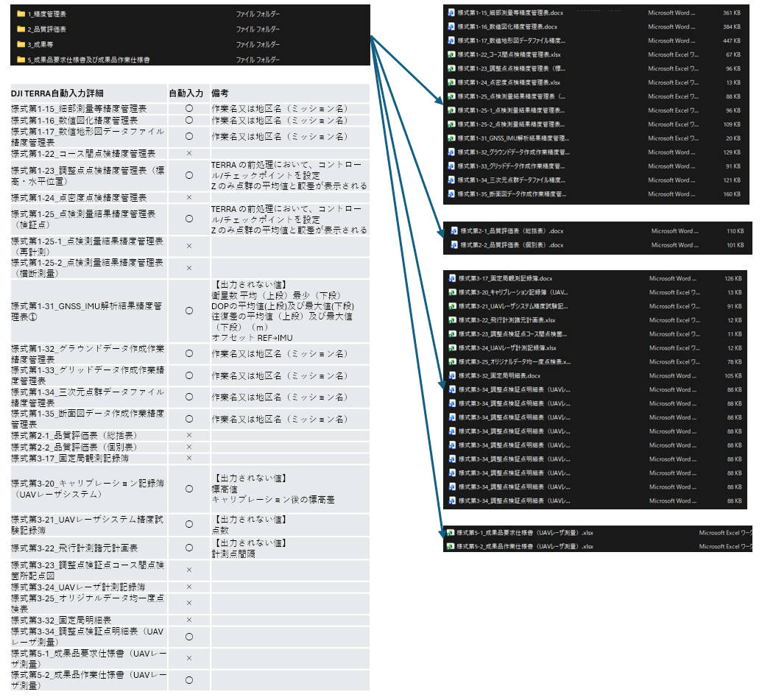Click Excel icon of file 様式第1-31_GNSS_IMU解析結果精度管理

coord(451,138)
